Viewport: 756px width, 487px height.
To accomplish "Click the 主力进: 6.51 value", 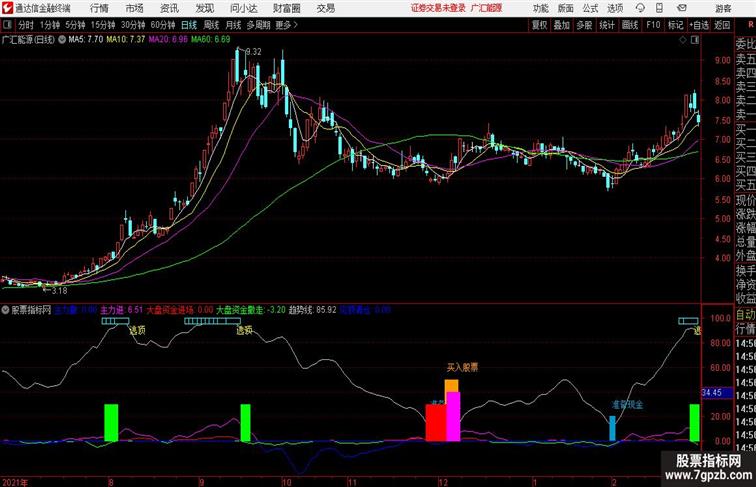I will pyautogui.click(x=122, y=310).
